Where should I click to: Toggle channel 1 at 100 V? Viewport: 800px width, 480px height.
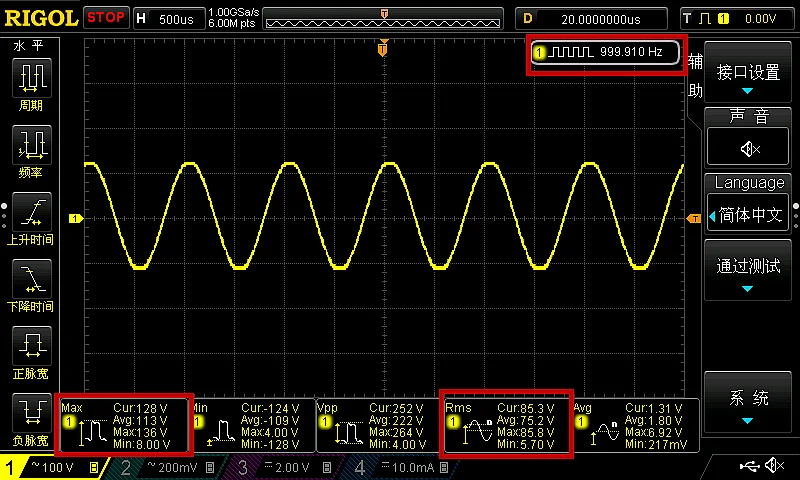[52, 467]
